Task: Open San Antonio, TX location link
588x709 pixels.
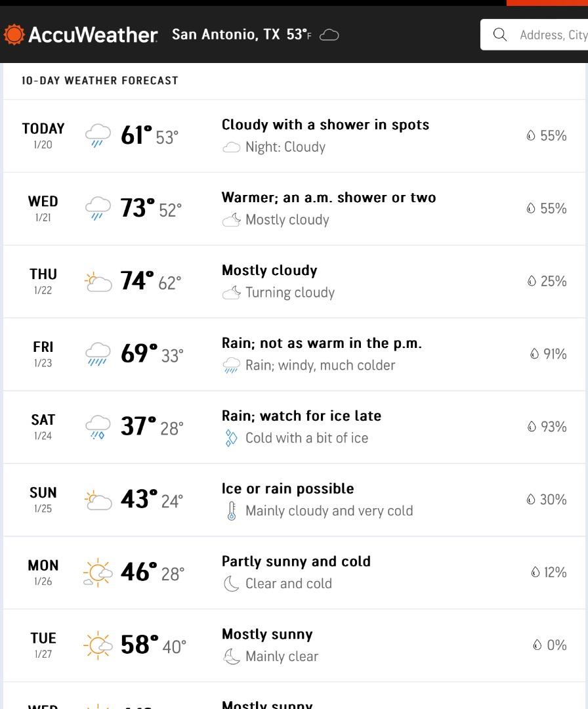Action: pos(226,34)
